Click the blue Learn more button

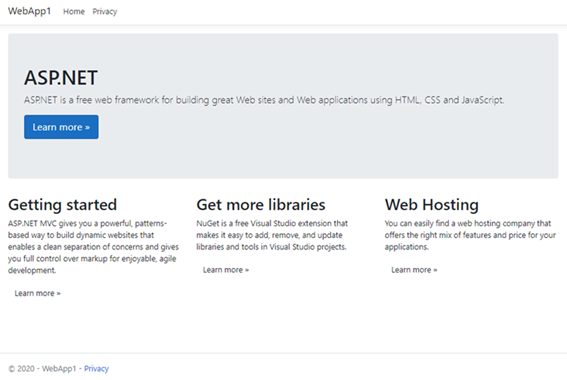tap(61, 127)
